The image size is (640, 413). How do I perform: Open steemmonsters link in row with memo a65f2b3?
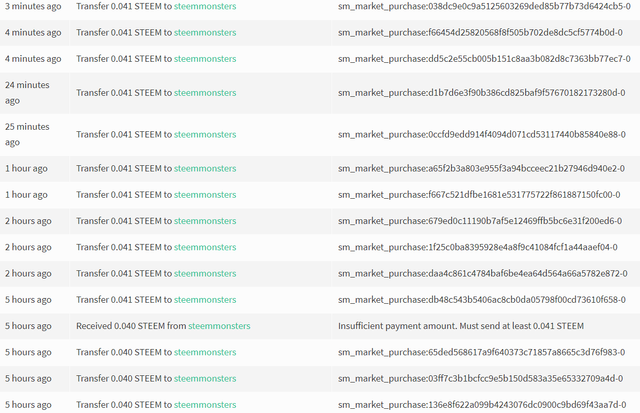(x=205, y=168)
